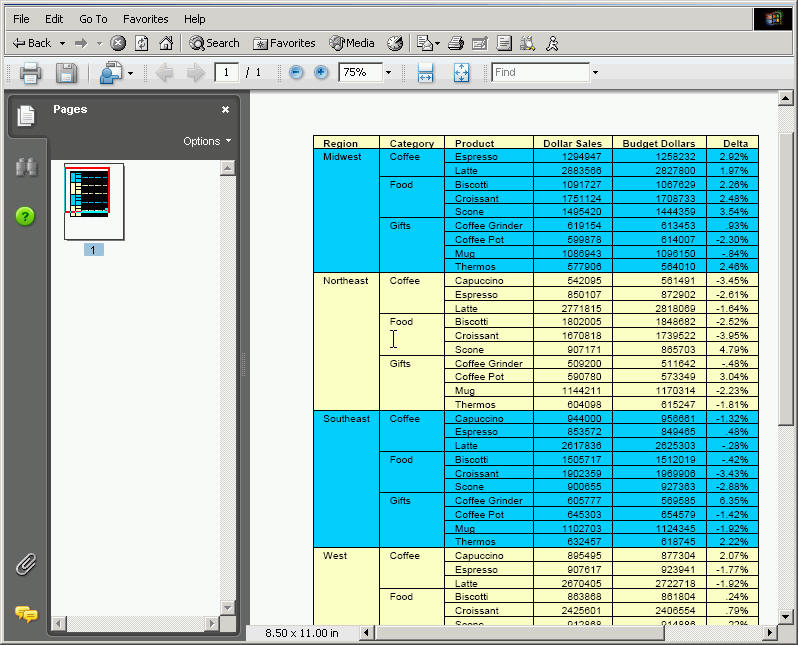Open the Back history dropdown arrow
The width and height of the screenshot is (798, 645).
click(x=63, y=44)
